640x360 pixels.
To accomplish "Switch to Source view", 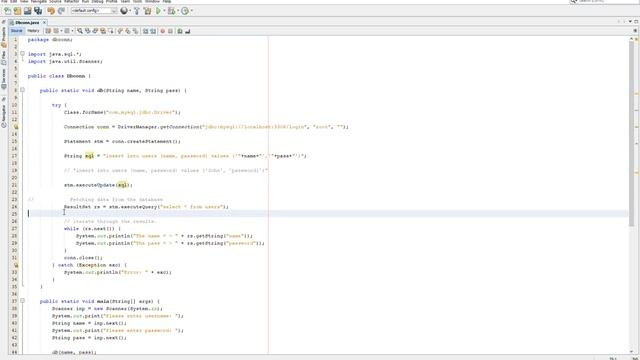I will pos(17,31).
